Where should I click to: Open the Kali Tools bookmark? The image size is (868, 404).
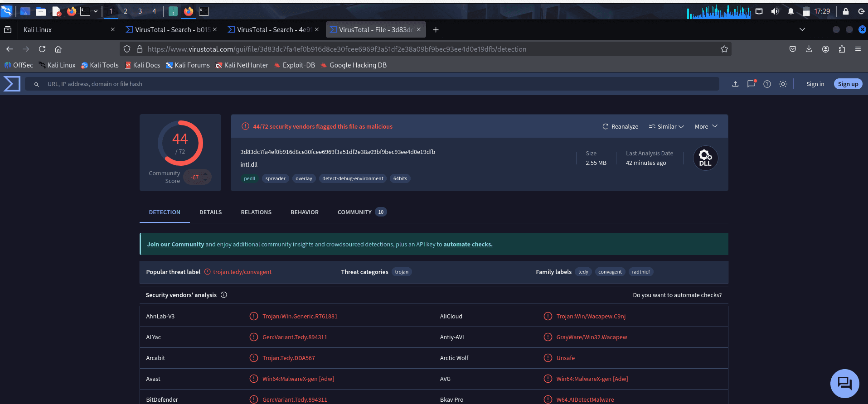coord(100,65)
